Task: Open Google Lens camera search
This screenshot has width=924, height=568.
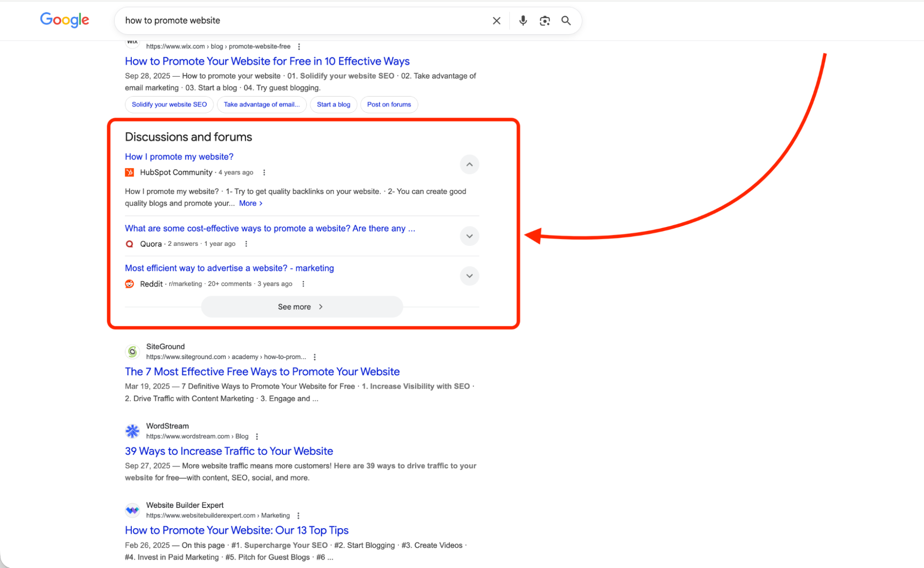Action: point(545,20)
